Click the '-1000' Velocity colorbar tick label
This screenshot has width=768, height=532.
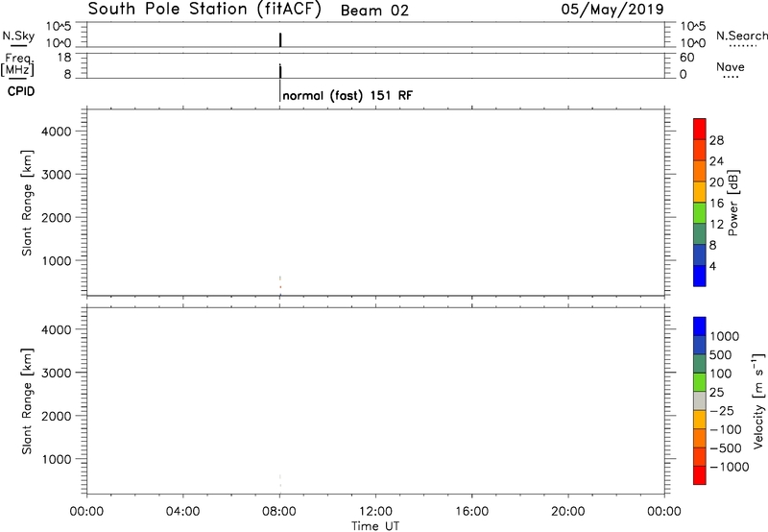point(729,467)
